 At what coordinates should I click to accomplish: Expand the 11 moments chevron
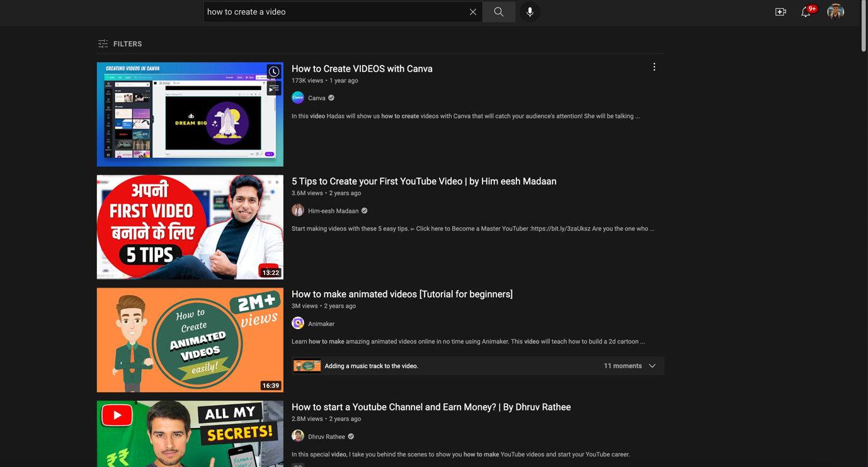tap(652, 366)
